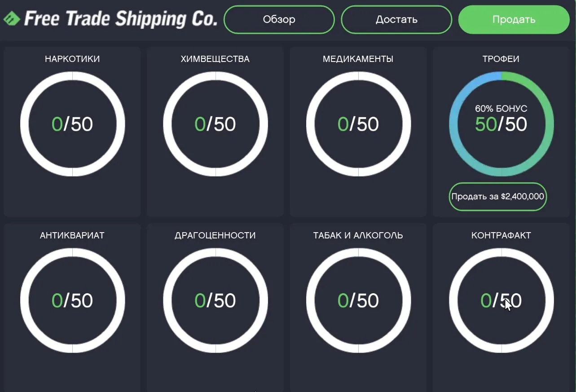The width and height of the screenshot is (576, 392).
Task: Click the Трофеи category title
Action: 501,59
